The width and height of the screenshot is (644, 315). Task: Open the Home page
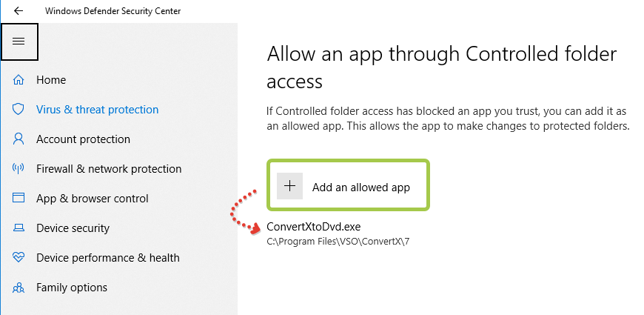51,80
